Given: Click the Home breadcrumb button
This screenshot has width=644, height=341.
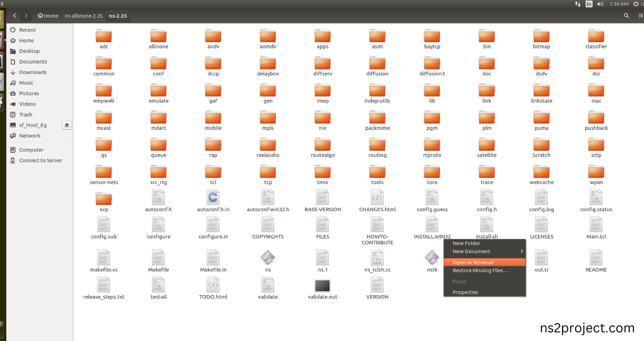Looking at the screenshot, I should 48,16.
